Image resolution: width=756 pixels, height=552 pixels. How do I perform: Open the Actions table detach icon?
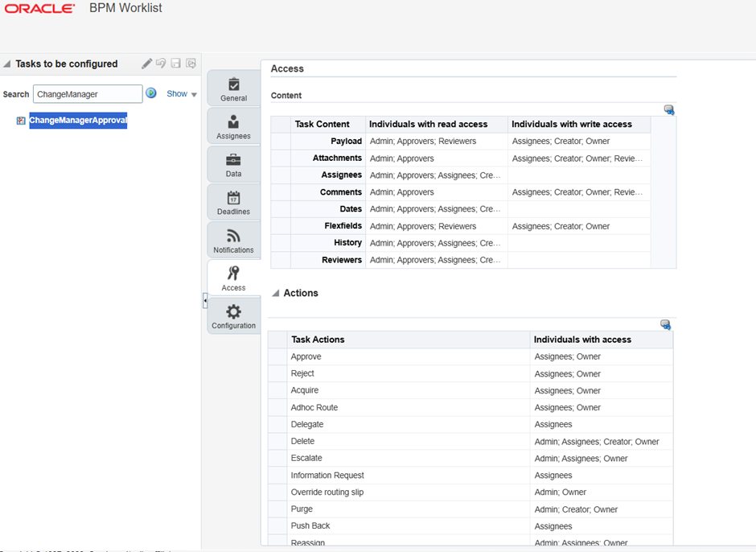click(665, 325)
